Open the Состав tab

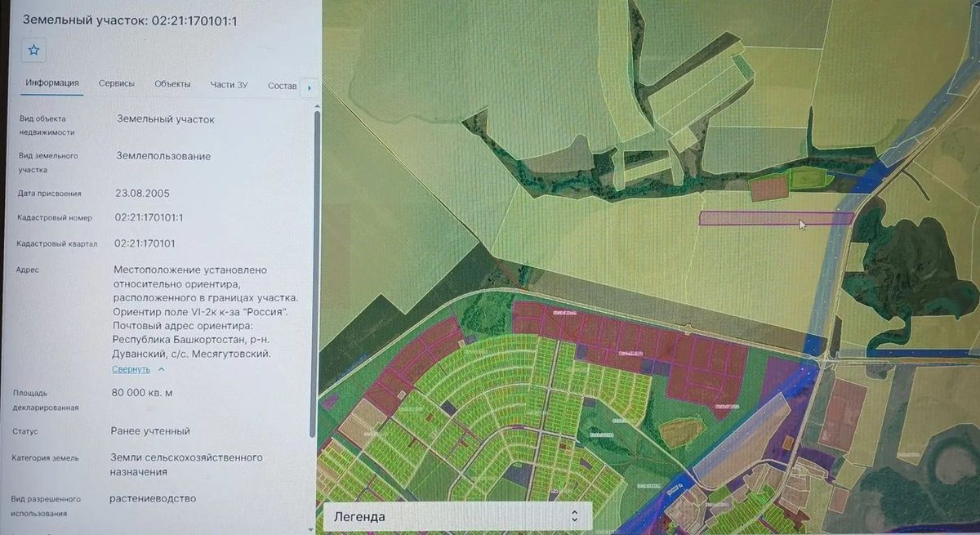point(282,85)
